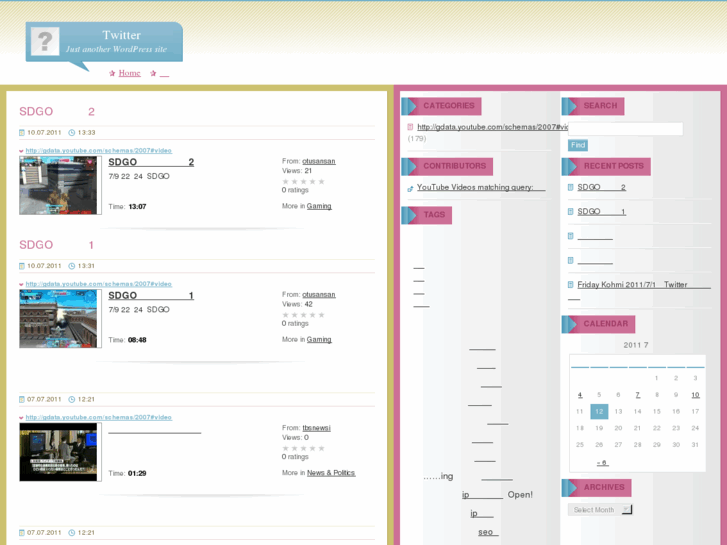The height and width of the screenshot is (545, 727).
Task: Open the gdata youtube category link in sidebar
Action: 492,127
